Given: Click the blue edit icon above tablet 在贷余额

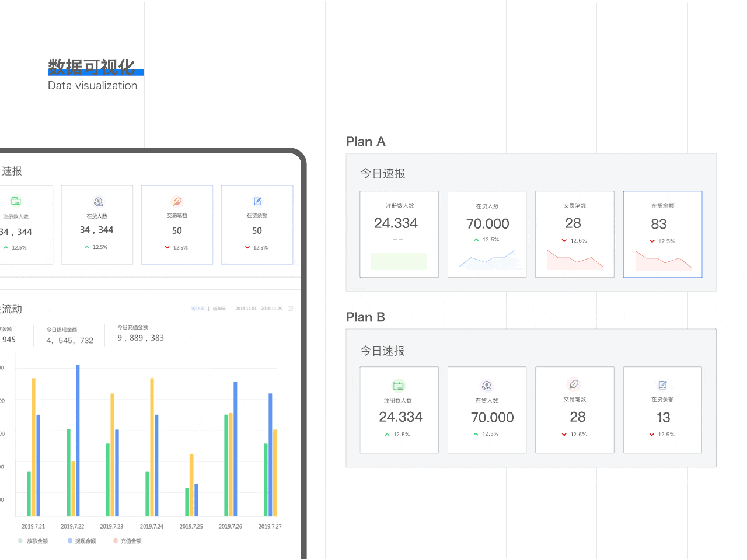Looking at the screenshot, I should (257, 201).
